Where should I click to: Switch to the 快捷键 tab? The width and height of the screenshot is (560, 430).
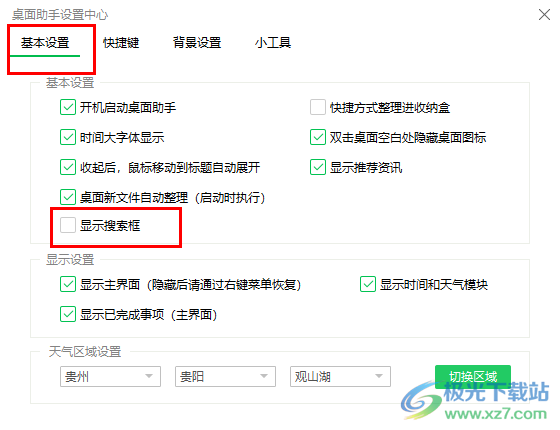[x=121, y=43]
